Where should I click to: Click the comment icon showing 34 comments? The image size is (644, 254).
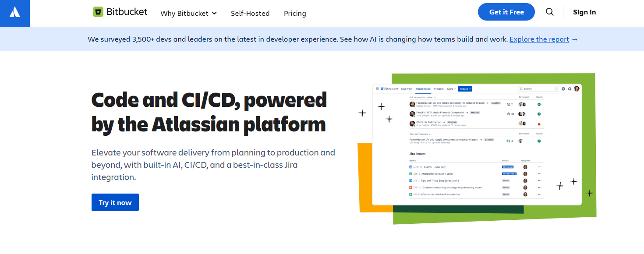coord(509,114)
